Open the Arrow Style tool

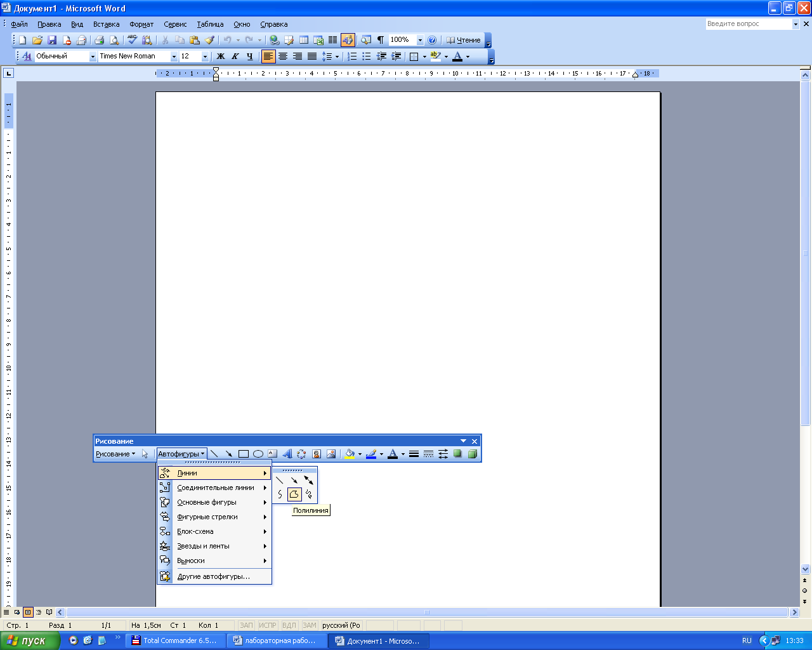point(443,454)
